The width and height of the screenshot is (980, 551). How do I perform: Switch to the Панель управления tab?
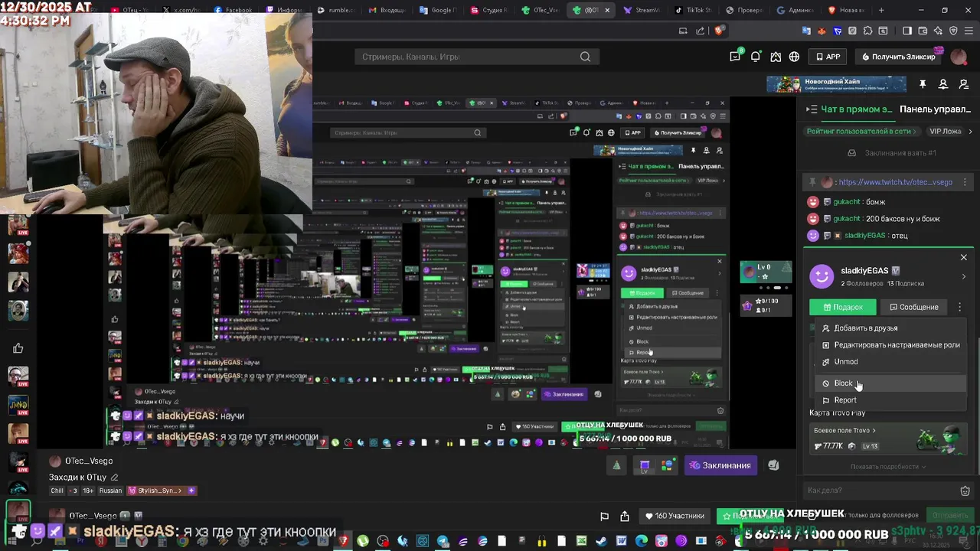click(x=935, y=109)
